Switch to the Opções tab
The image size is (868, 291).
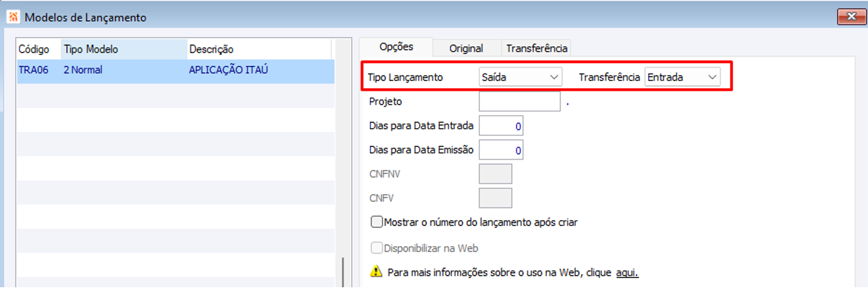point(396,47)
